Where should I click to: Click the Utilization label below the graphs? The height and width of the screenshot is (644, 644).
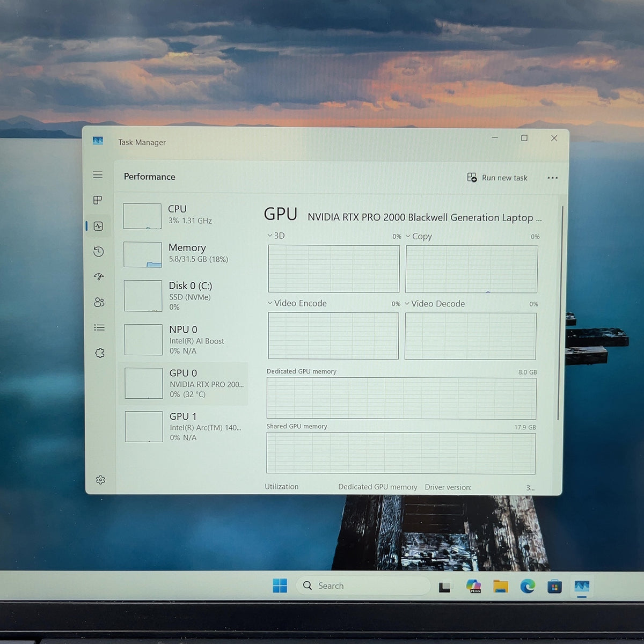tap(282, 487)
